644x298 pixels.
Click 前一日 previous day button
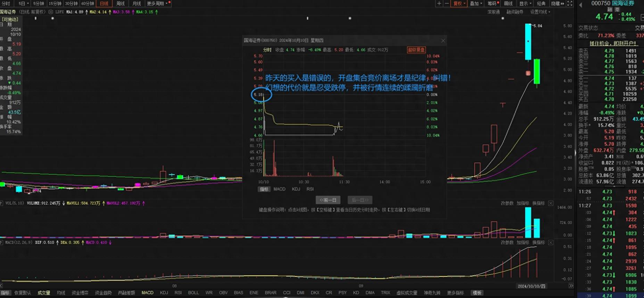pos(328,200)
